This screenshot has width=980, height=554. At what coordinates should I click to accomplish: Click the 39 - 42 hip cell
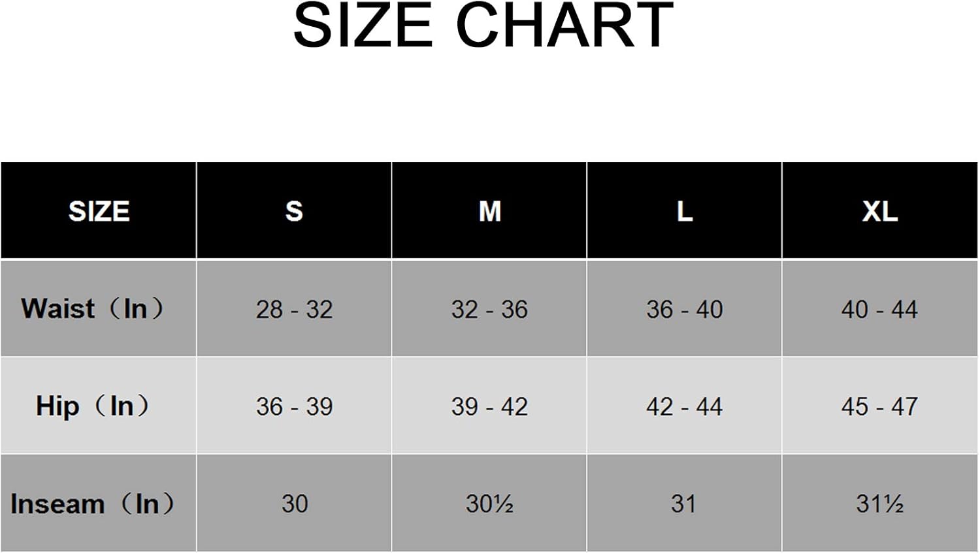(489, 406)
